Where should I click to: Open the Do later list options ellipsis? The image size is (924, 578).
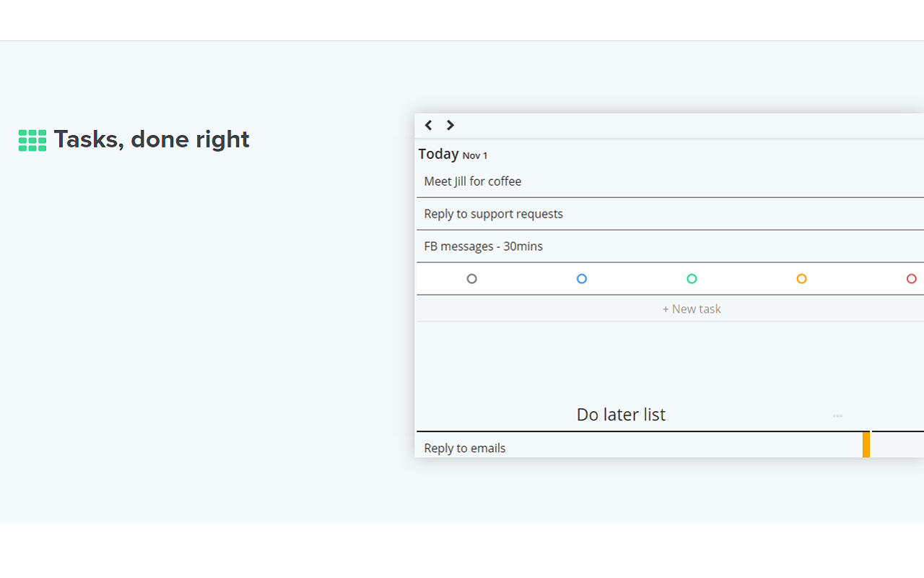point(837,415)
